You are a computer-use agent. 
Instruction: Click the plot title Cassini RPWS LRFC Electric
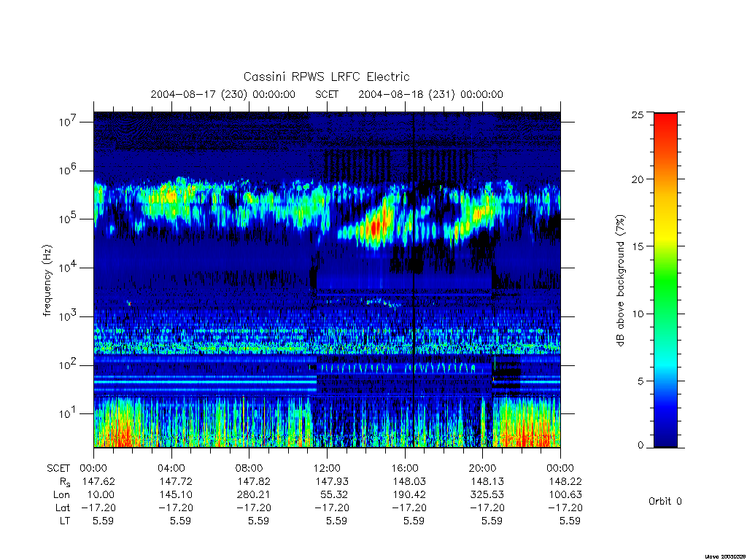pyautogui.click(x=326, y=77)
